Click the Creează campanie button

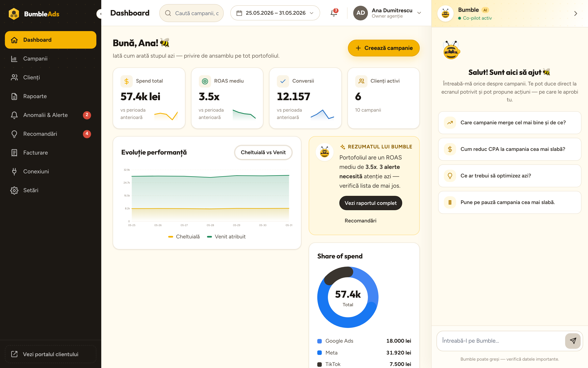(384, 48)
